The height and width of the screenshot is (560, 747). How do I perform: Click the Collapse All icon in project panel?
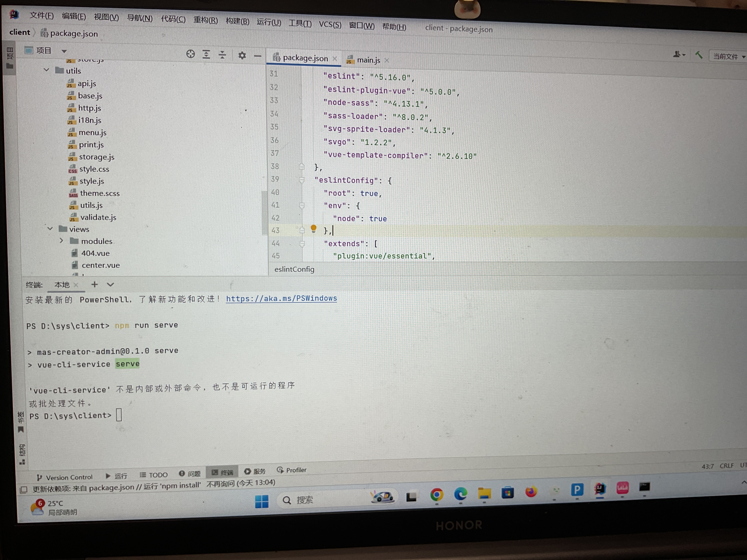pos(222,55)
